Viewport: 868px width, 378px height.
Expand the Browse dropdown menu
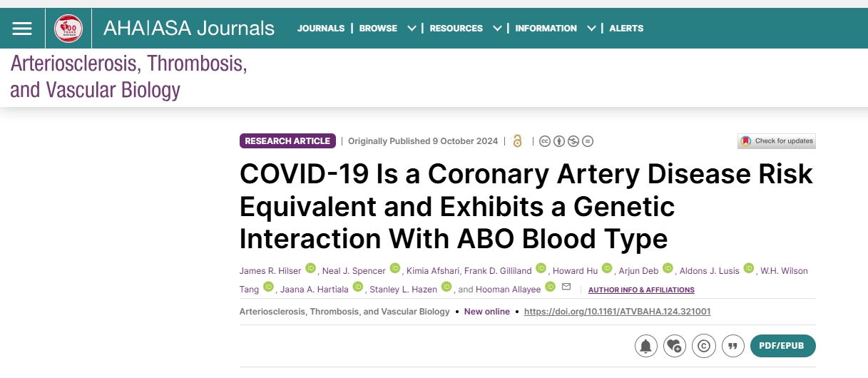[387, 29]
